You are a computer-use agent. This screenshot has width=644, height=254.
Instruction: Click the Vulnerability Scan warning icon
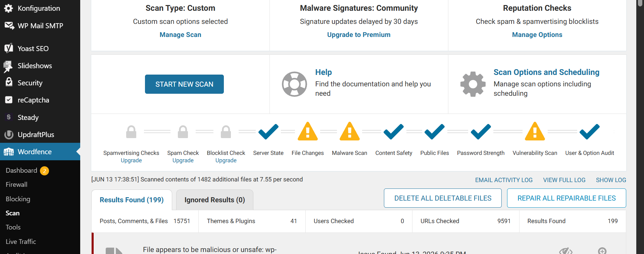click(x=535, y=131)
